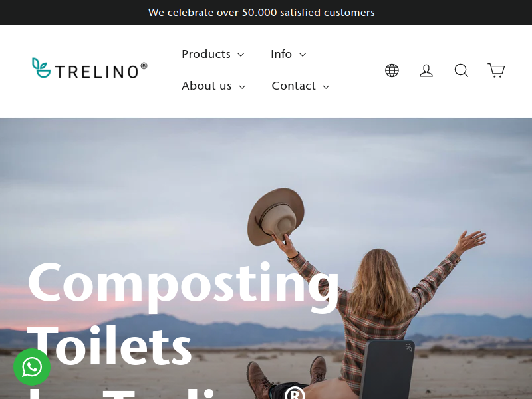Expand the About us chevron
Image resolution: width=532 pixels, height=399 pixels.
[x=242, y=87]
